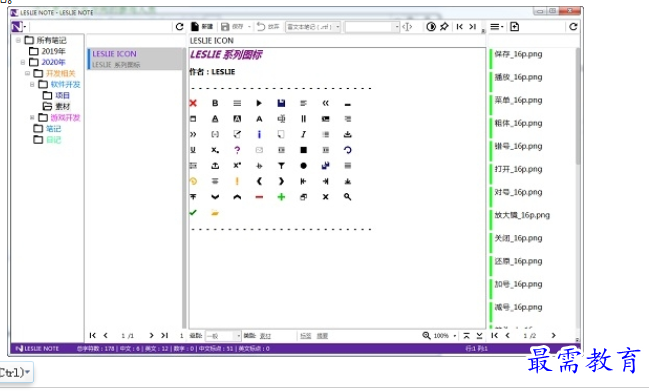Open attachment 放大镜_16p.png

coord(522,215)
